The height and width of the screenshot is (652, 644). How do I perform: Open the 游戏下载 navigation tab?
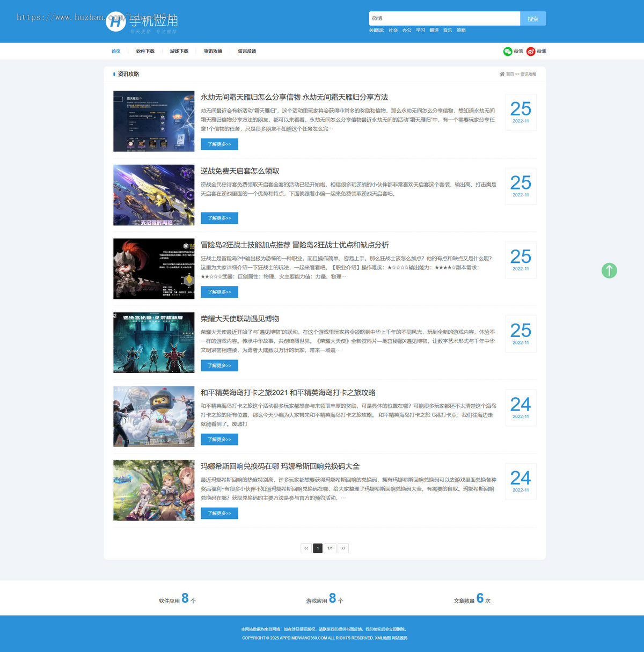click(179, 52)
